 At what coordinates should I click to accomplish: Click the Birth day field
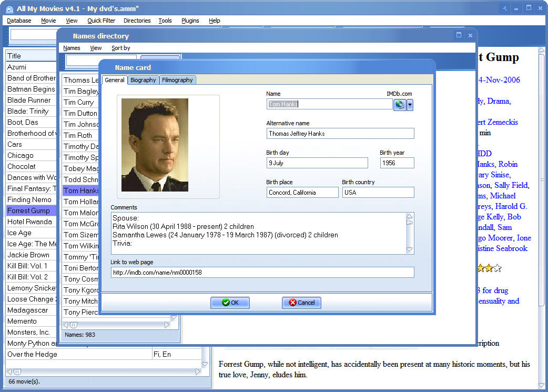317,163
